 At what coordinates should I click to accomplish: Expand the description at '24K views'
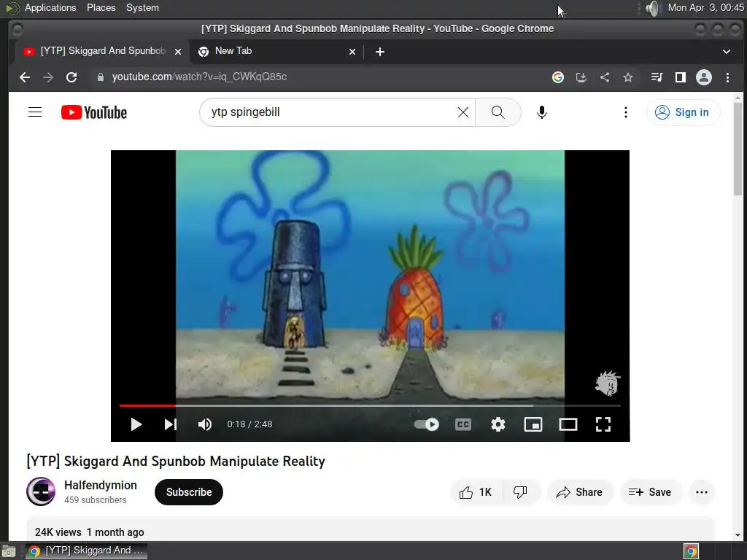tap(89, 532)
